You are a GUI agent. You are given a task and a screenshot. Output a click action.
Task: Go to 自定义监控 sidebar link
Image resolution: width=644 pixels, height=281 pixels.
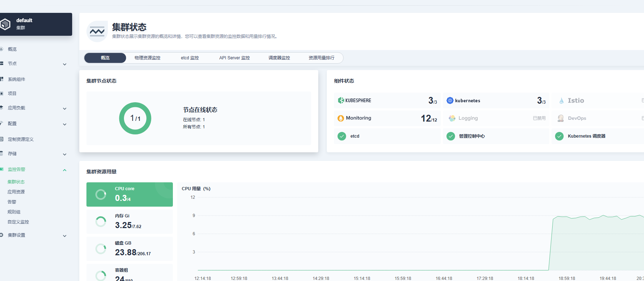click(18, 222)
